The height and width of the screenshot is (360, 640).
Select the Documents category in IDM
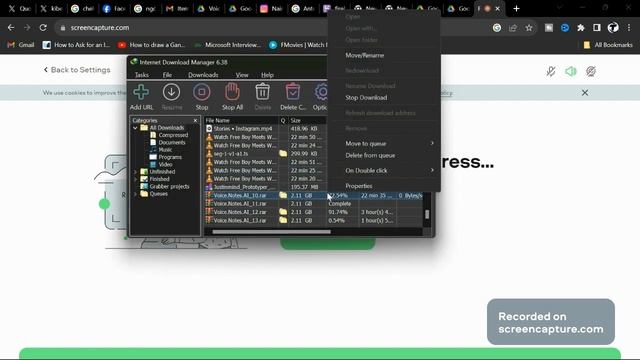(172, 142)
